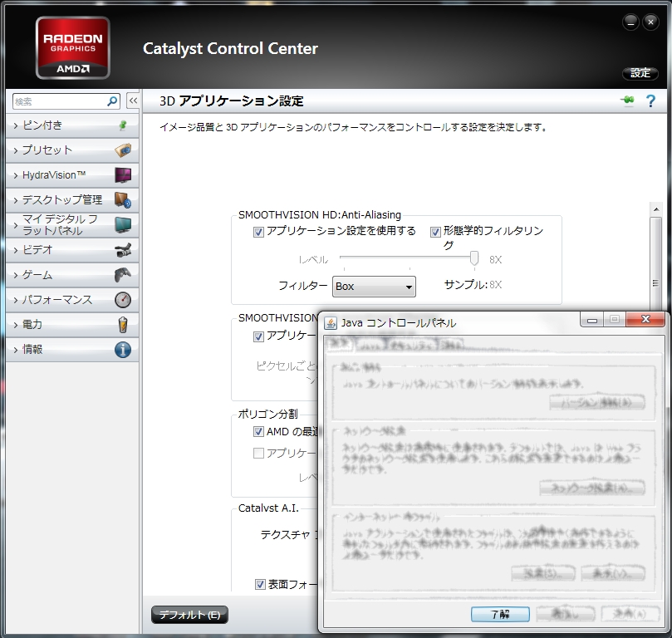Open the 設定 preferences button

coord(640,73)
